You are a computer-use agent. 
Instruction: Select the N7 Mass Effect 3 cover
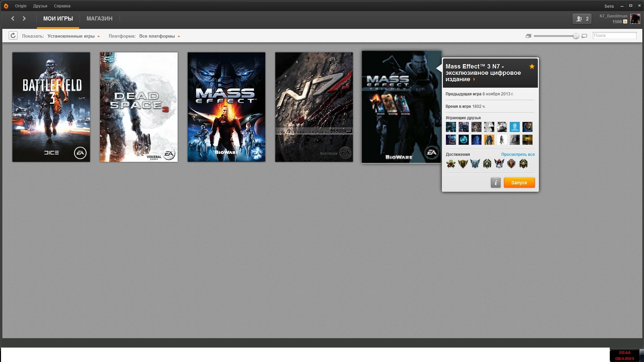[x=314, y=107]
